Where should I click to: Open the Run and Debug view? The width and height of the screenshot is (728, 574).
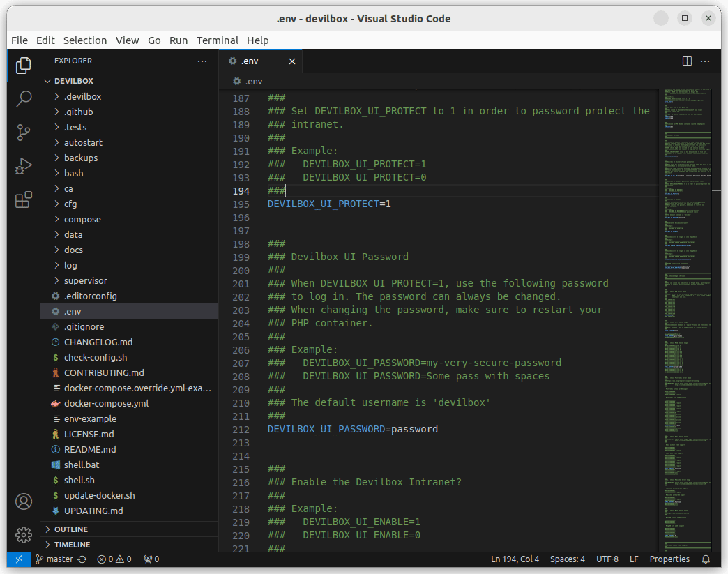[24, 166]
